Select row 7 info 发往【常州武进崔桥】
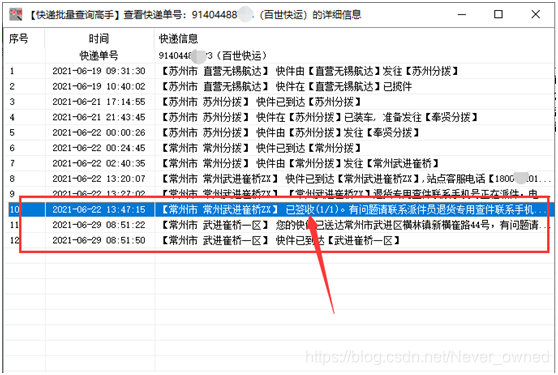The image size is (558, 375). point(300,163)
